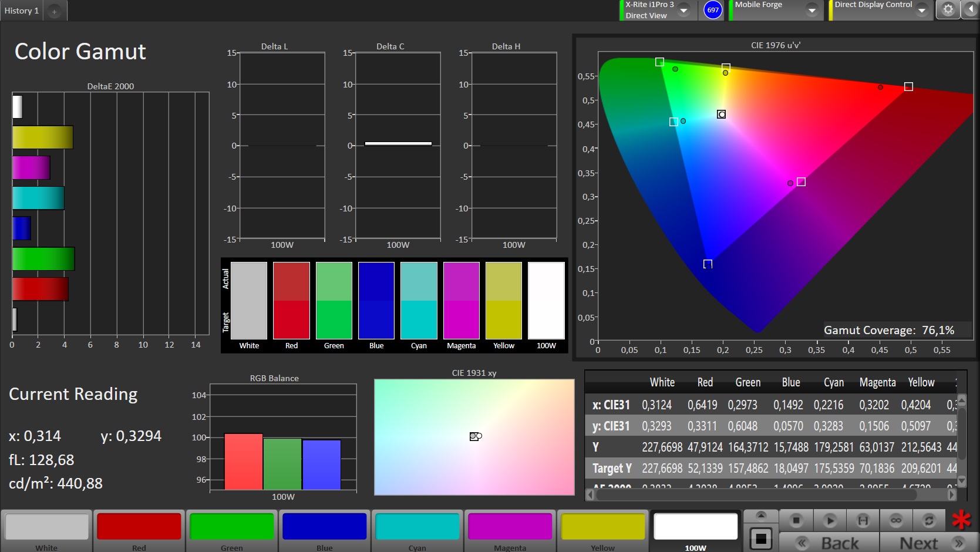Start a single reading with play button
The width and height of the screenshot is (980, 552).
[829, 520]
